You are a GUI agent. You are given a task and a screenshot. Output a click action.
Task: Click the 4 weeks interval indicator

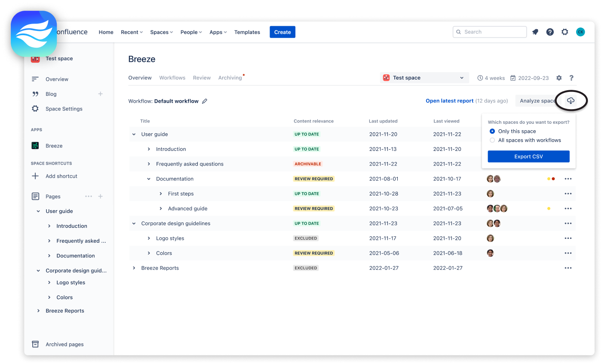pyautogui.click(x=491, y=78)
